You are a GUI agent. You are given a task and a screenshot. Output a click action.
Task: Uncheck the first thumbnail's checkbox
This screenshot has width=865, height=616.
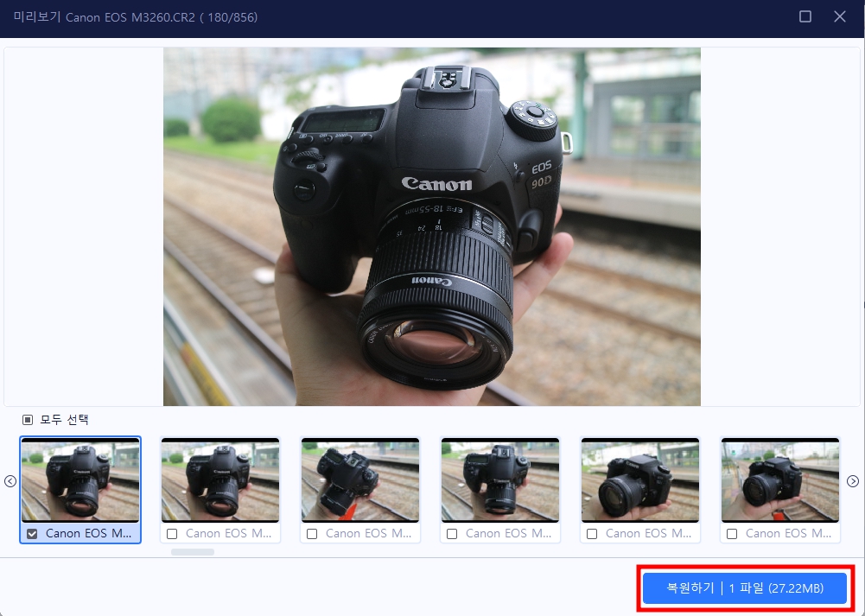tap(32, 534)
